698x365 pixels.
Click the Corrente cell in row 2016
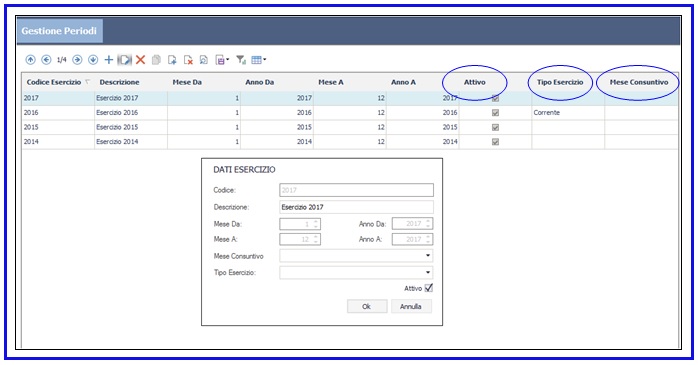coord(568,113)
